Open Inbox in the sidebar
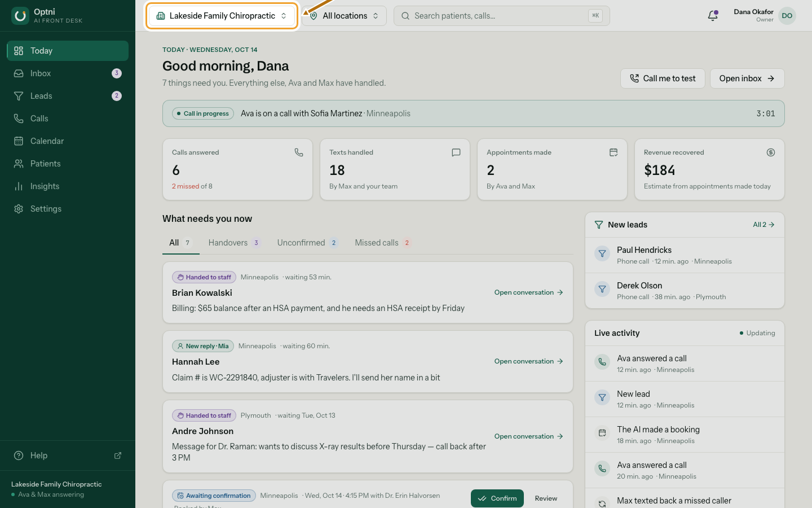812x508 pixels. coord(68,73)
